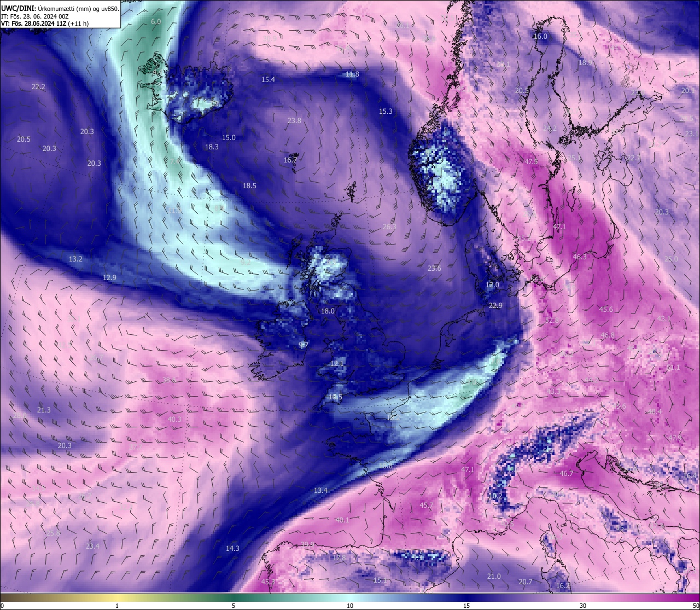The height and width of the screenshot is (610, 700).
Task: Click the 13.2 value label
Action: [x=75, y=259]
